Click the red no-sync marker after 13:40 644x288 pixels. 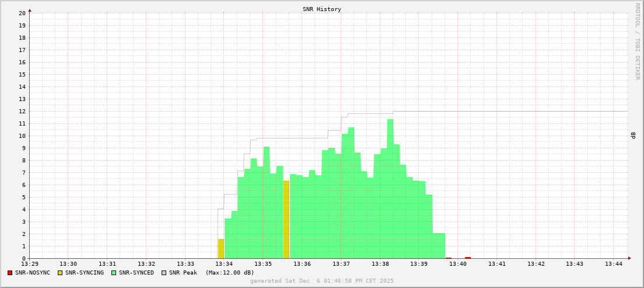(x=468, y=258)
